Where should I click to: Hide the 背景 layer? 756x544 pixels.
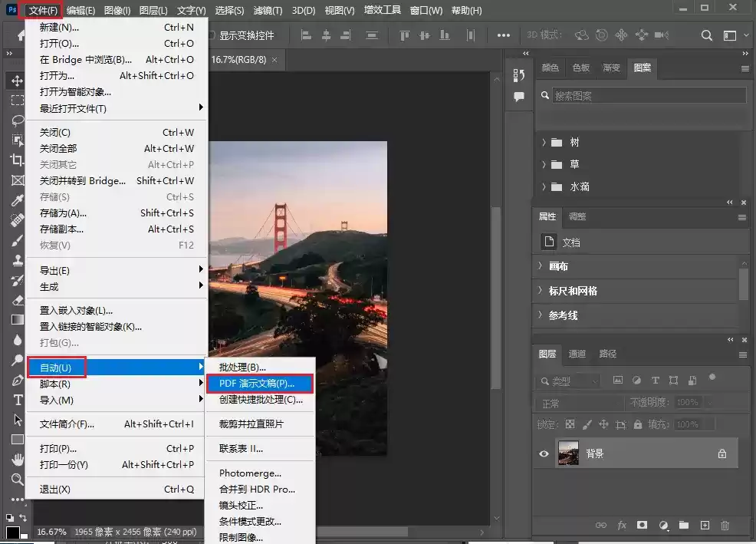click(x=544, y=454)
